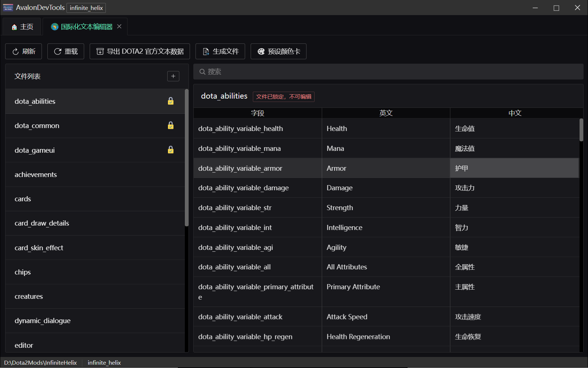Click the AvalonDevTools app logo icon

[8, 8]
